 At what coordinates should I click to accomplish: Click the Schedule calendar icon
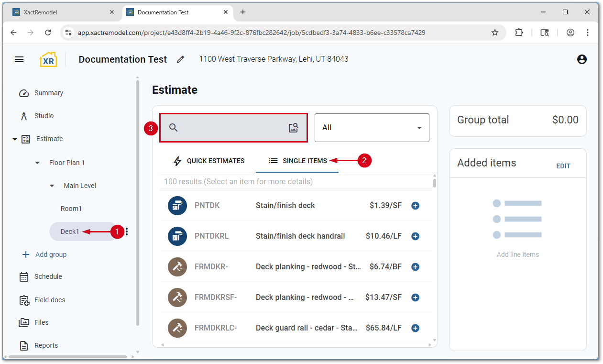(23, 276)
